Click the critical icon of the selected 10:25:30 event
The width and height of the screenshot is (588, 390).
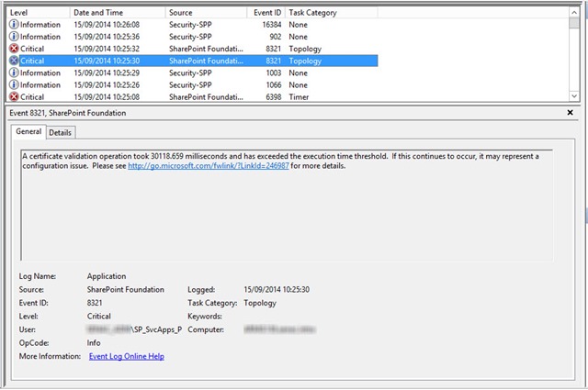pyautogui.click(x=14, y=61)
